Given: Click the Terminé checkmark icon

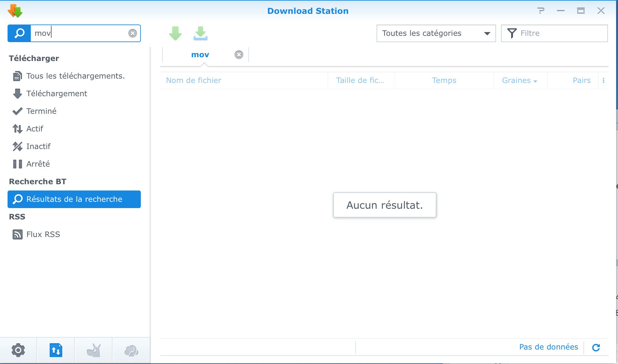Looking at the screenshot, I should (x=18, y=111).
